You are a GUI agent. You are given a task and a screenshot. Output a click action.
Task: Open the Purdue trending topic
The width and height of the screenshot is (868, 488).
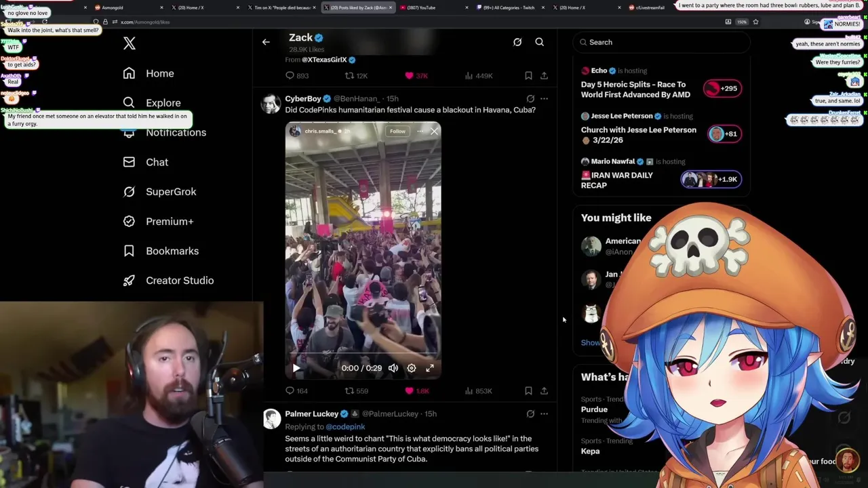[x=594, y=409]
